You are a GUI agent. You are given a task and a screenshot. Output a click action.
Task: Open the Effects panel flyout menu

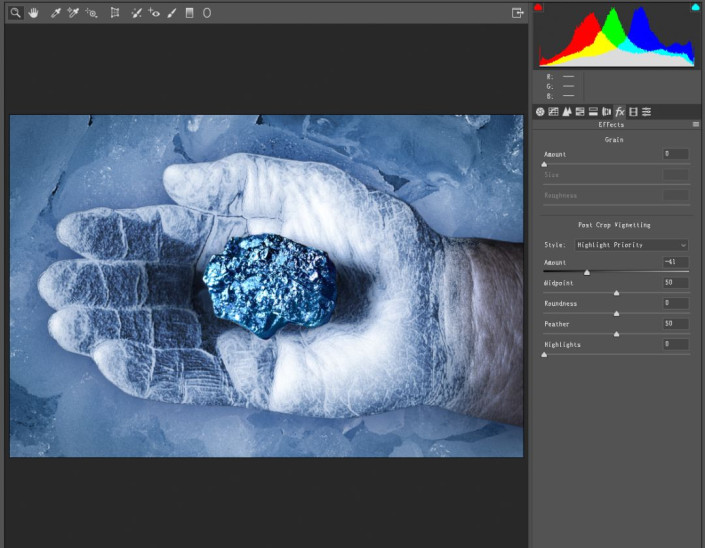tap(696, 125)
